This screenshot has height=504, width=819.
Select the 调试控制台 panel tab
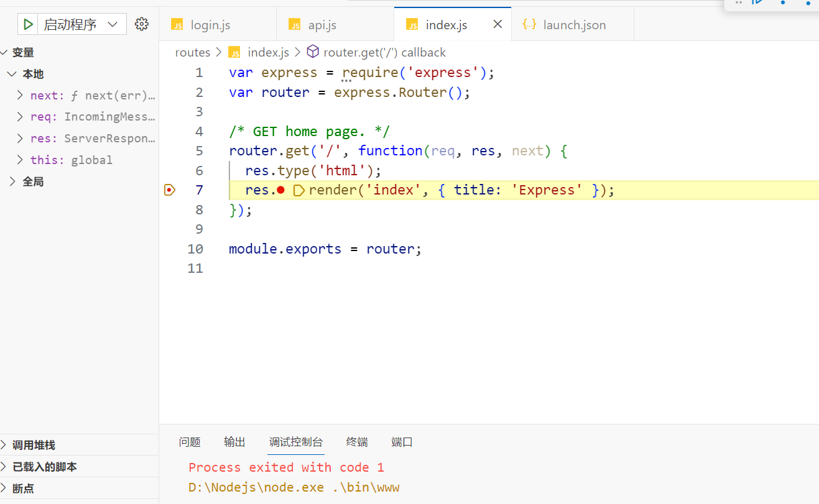coord(296,442)
